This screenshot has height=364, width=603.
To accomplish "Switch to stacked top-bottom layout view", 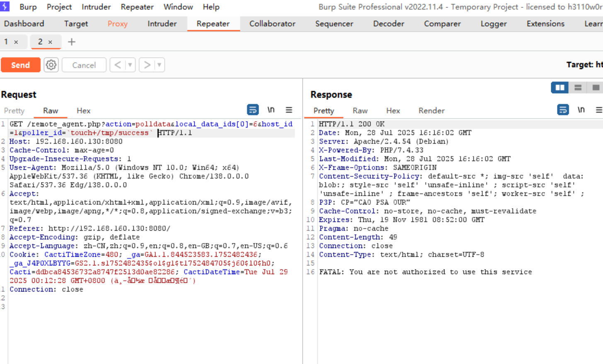I will click(x=578, y=87).
